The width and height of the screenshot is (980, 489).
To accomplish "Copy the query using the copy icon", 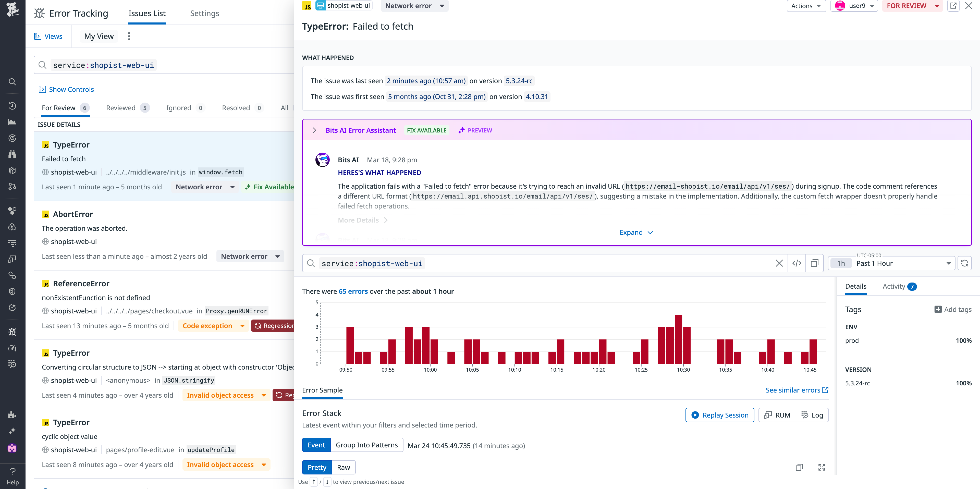I will tap(815, 263).
